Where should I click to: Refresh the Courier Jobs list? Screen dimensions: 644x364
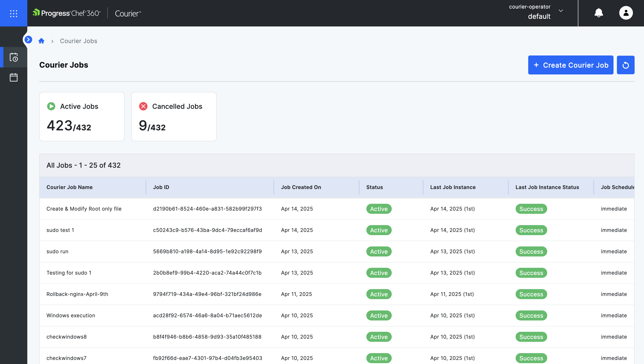625,65
